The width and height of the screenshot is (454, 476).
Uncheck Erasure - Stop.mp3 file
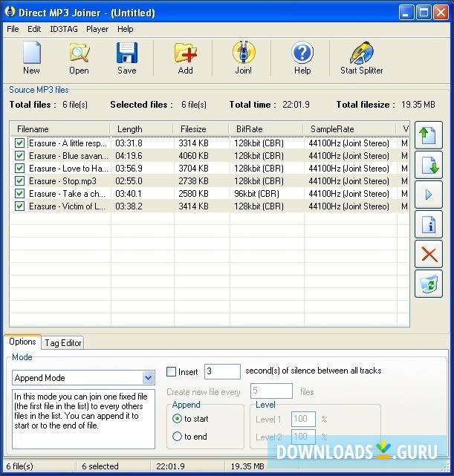coord(20,181)
